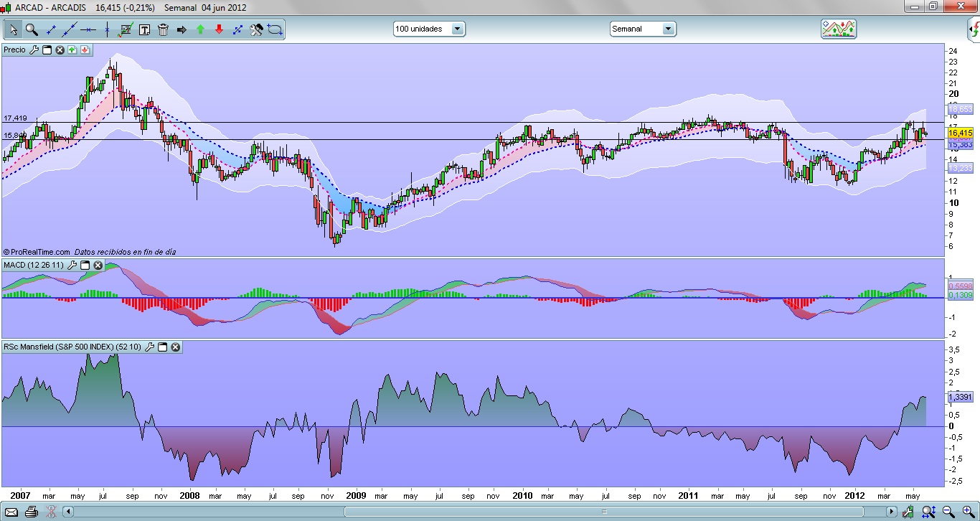Click the zoom out magnifier
Viewport: 980px width, 521px height.
(x=948, y=512)
